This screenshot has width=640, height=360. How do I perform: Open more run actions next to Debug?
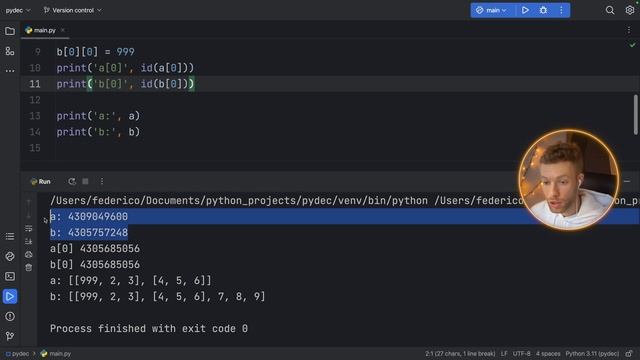[x=561, y=10]
